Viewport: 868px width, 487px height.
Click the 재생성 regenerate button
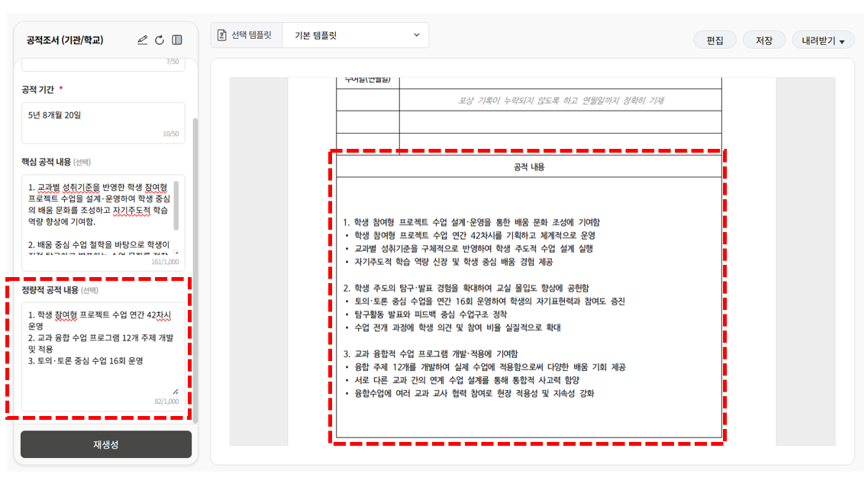pyautogui.click(x=105, y=444)
